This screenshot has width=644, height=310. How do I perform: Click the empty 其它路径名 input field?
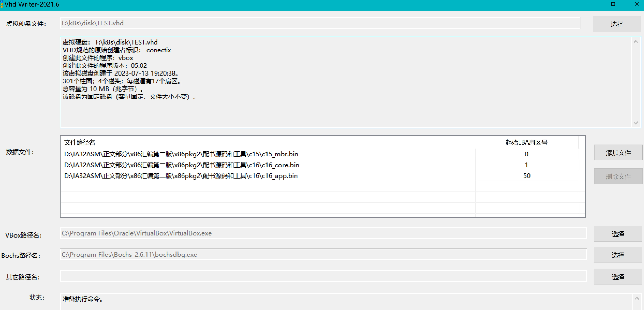click(323, 276)
